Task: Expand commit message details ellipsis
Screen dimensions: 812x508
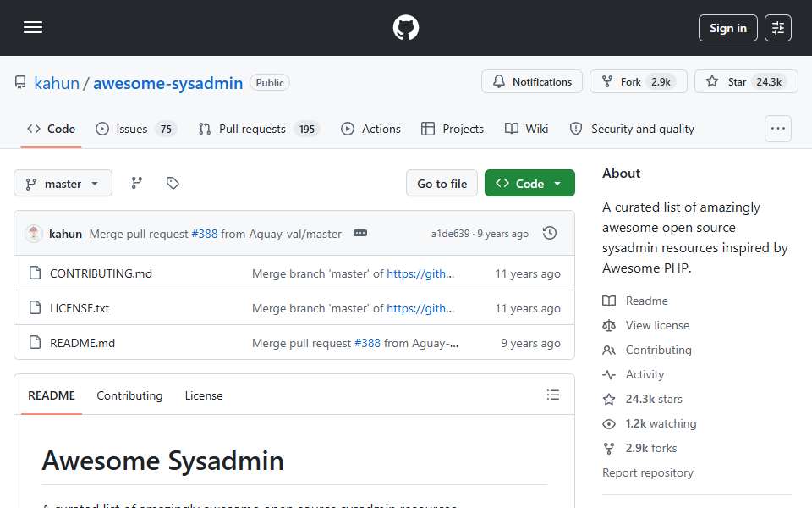Action: pos(360,234)
